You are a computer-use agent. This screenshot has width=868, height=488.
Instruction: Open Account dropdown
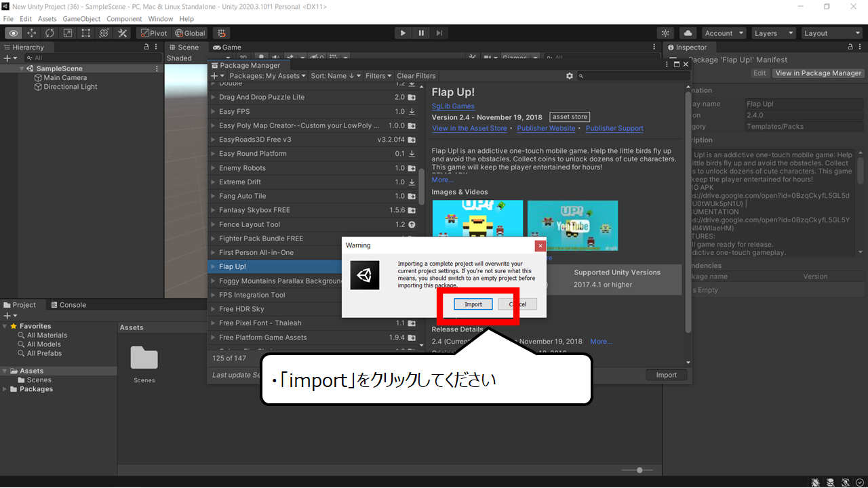724,33
